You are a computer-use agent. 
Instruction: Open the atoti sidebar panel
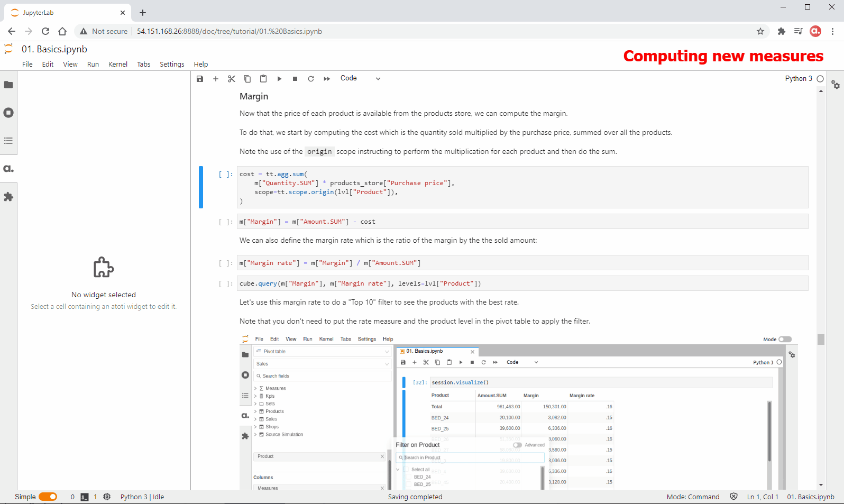click(8, 169)
